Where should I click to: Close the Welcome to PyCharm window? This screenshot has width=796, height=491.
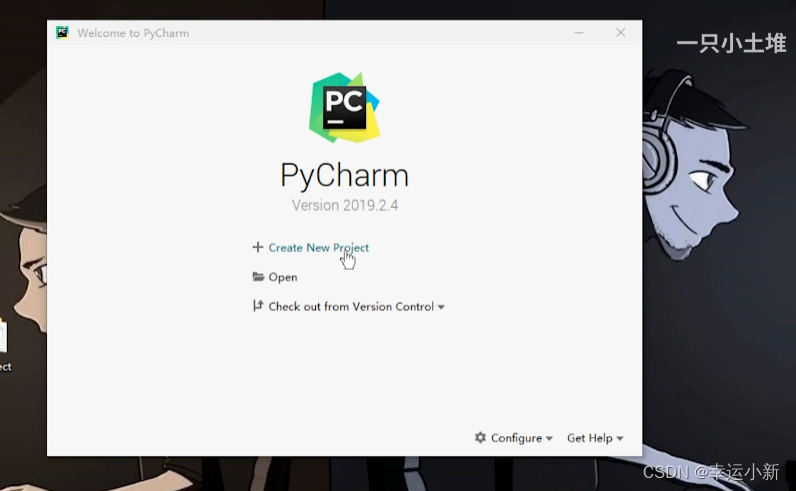[620, 32]
